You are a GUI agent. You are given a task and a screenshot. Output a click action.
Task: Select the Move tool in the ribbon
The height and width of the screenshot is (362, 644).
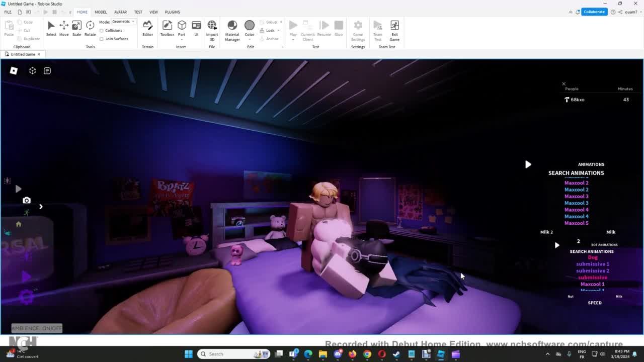64,28
